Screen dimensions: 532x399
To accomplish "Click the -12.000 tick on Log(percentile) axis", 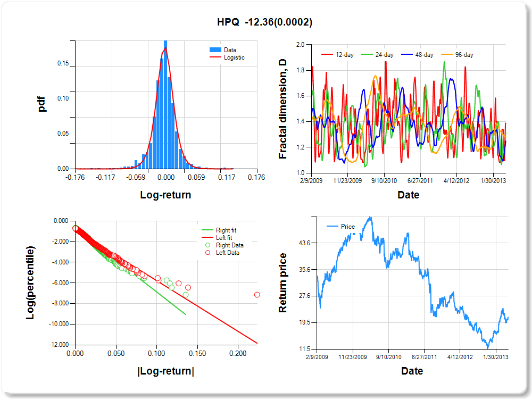I will point(59,345).
